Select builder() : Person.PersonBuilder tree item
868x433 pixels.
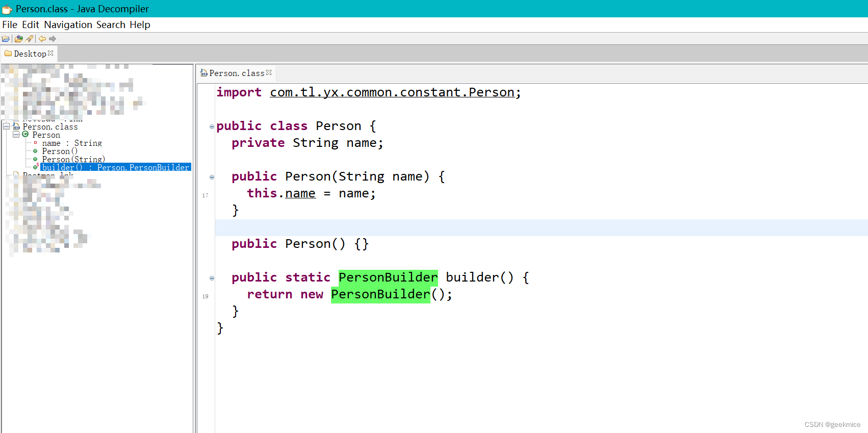point(116,167)
